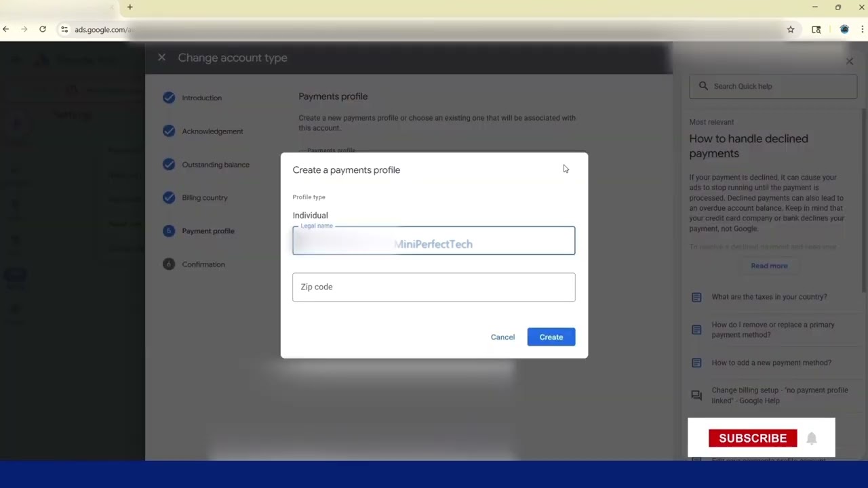Open the Read more link
Screen dimensions: 868x488
pyautogui.click(x=769, y=266)
